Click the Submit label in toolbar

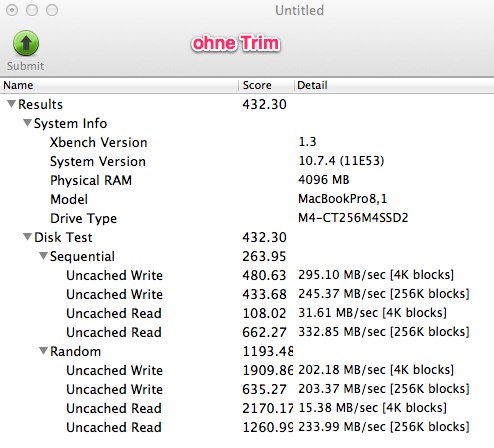point(26,66)
